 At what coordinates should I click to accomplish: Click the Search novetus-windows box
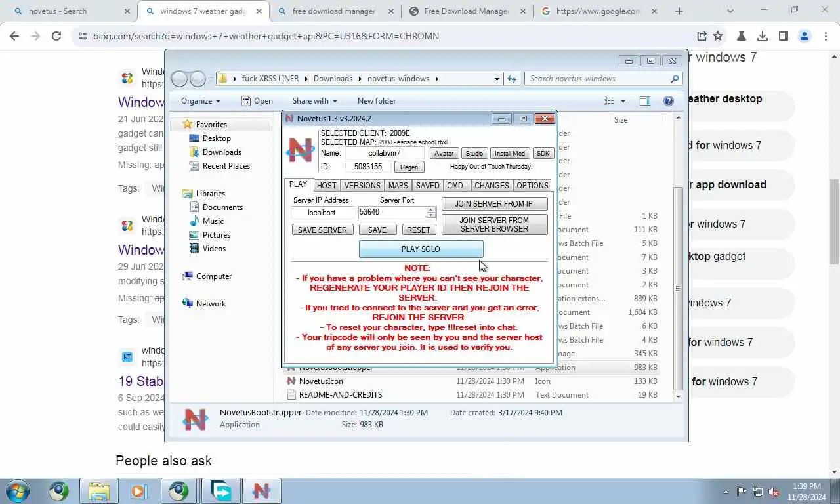click(x=603, y=79)
